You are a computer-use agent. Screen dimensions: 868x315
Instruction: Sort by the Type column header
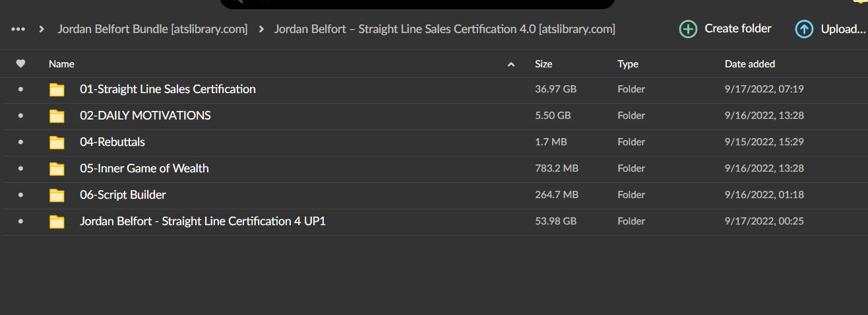(x=628, y=64)
